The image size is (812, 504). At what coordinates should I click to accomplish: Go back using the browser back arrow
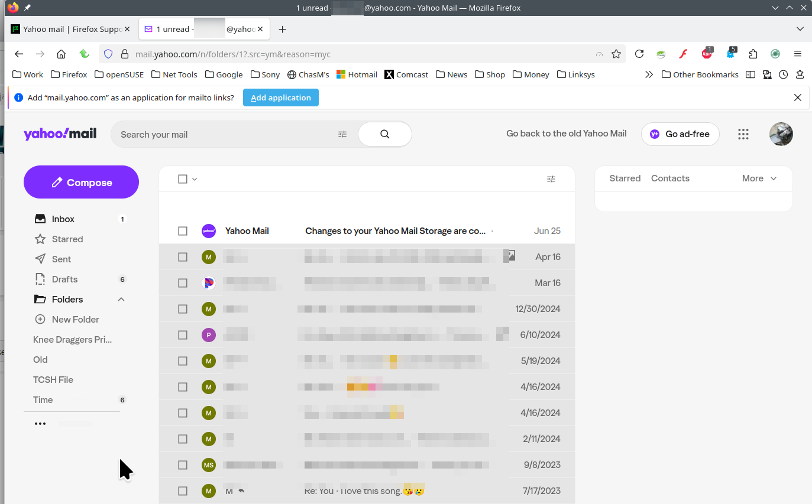click(x=19, y=54)
